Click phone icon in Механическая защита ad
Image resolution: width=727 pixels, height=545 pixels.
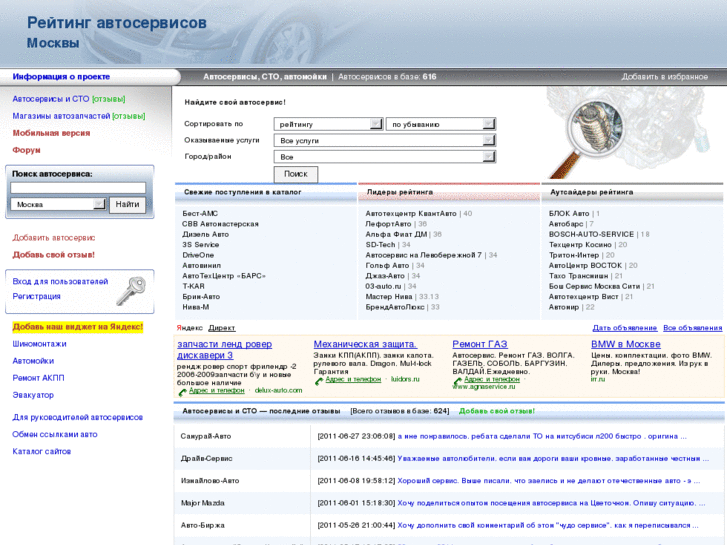319,381
